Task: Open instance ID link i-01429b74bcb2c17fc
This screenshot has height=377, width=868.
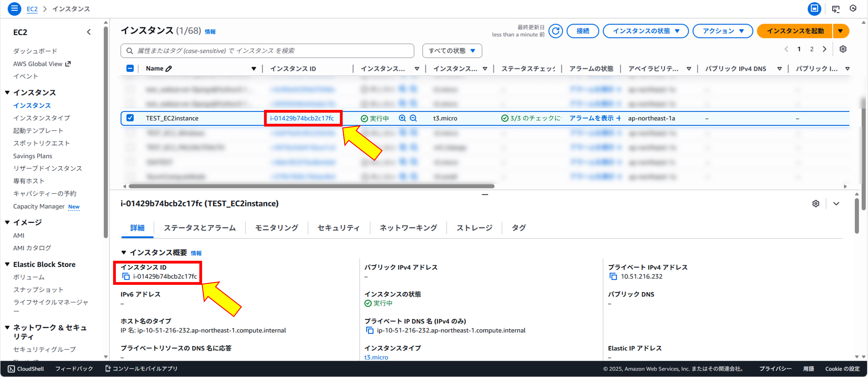Action: [302, 118]
